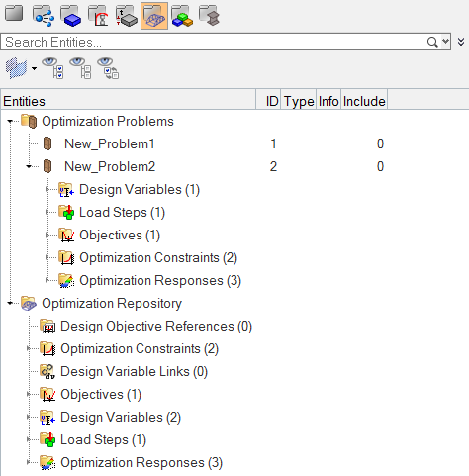Toggle the second eye hide-all visibility icon
469x476 pixels.
[x=80, y=68]
